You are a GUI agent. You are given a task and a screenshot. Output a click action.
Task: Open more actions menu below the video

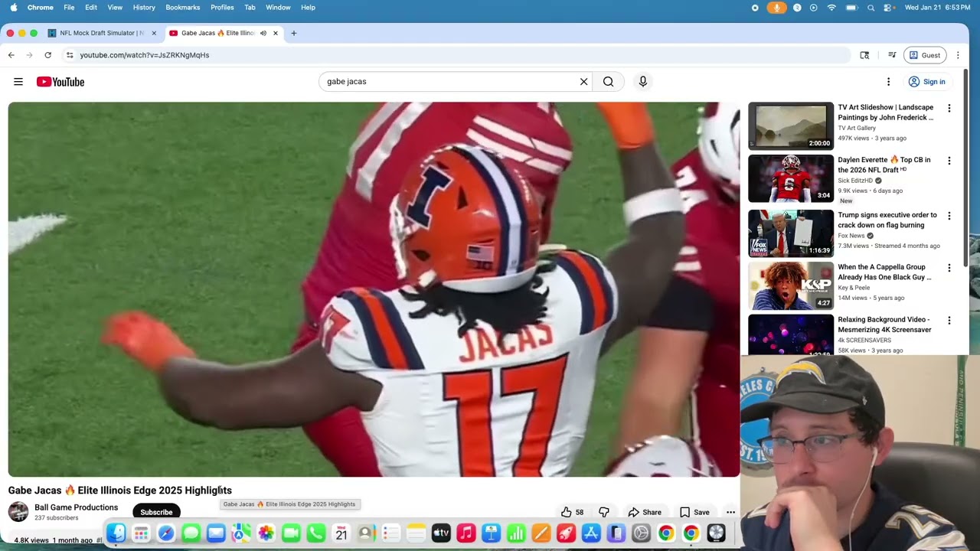tap(730, 512)
